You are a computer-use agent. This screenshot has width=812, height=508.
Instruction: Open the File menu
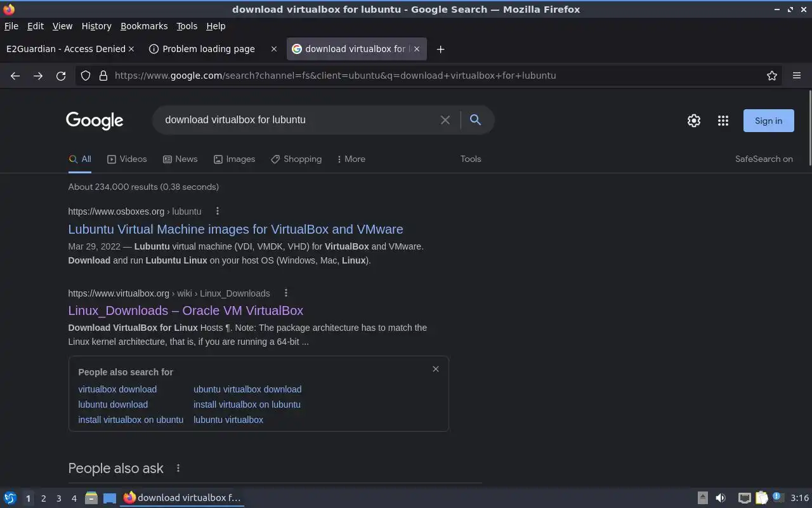click(11, 26)
